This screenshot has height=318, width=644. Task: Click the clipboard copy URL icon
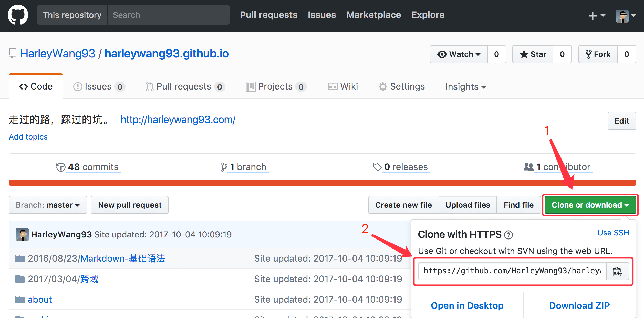point(617,272)
